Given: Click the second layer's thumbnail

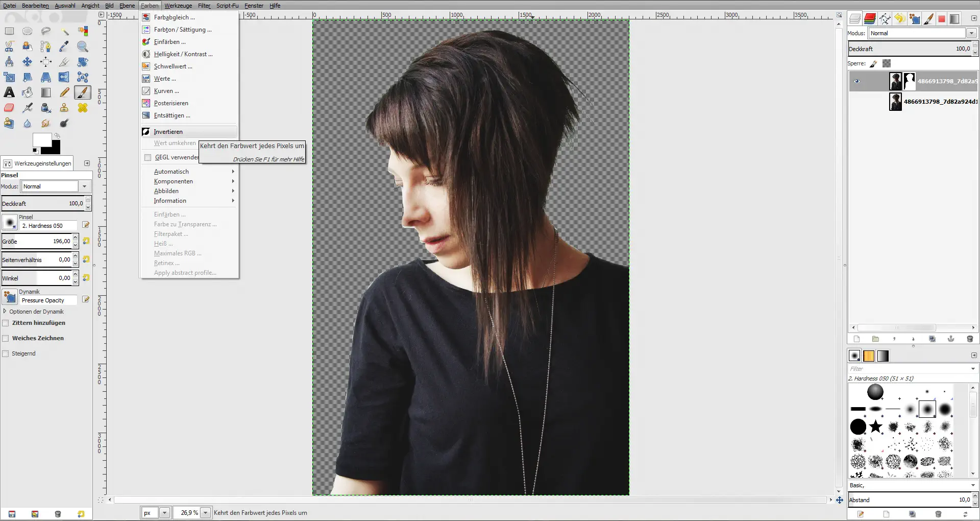Looking at the screenshot, I should pos(896,102).
